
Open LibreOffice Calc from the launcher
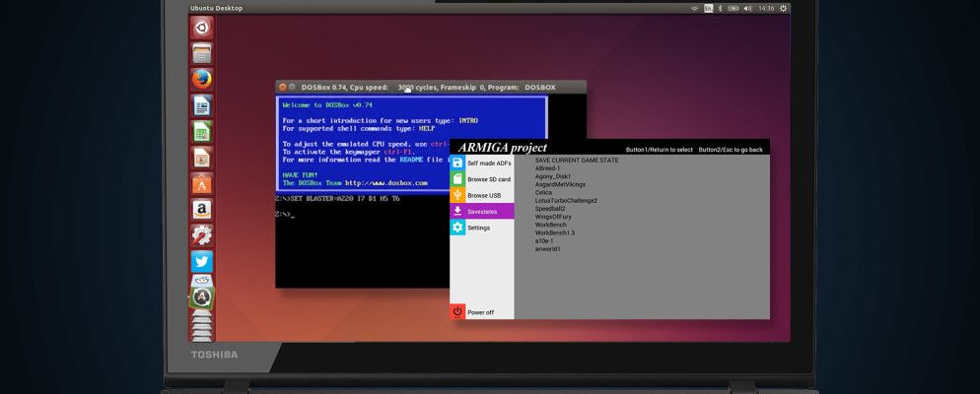pyautogui.click(x=201, y=132)
